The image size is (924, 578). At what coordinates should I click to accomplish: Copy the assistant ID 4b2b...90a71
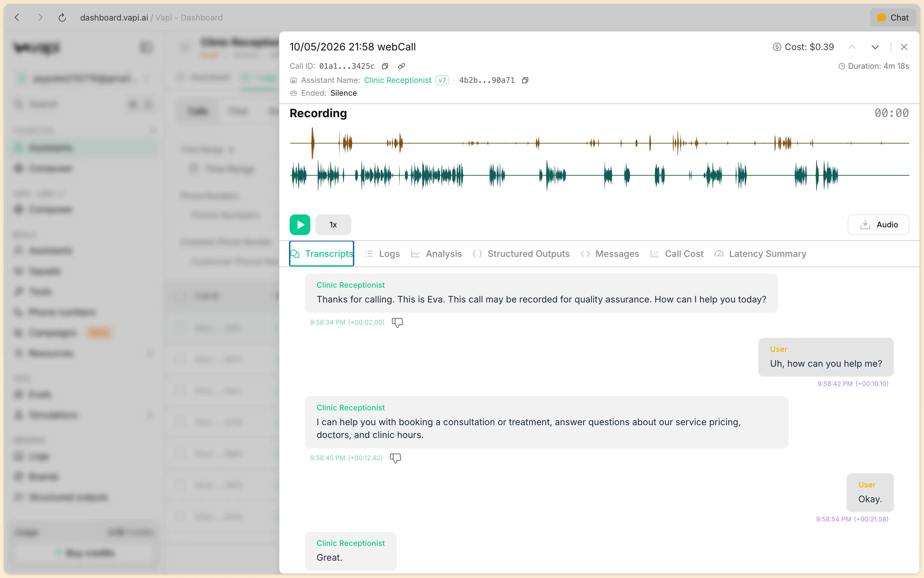tap(525, 80)
